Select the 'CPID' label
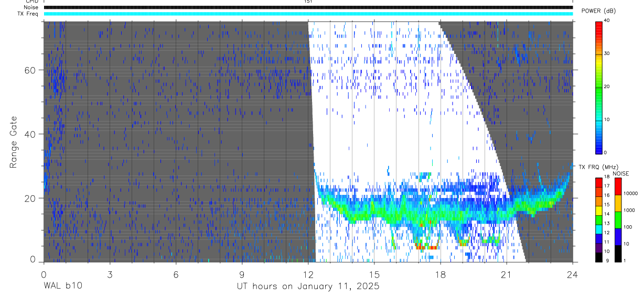 (x=31, y=2)
